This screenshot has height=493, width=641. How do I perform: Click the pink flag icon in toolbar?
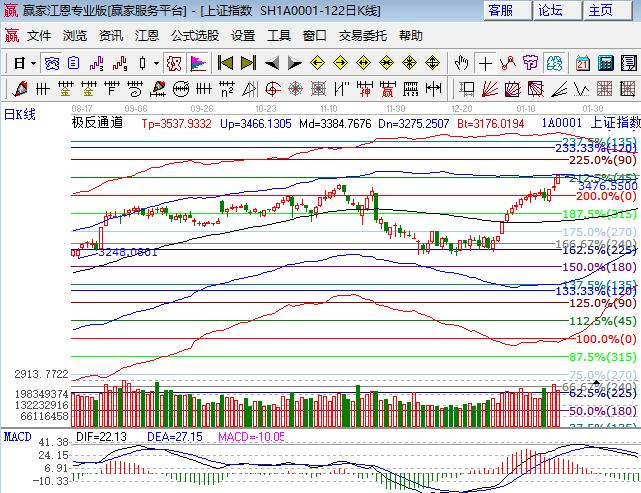coord(198,63)
